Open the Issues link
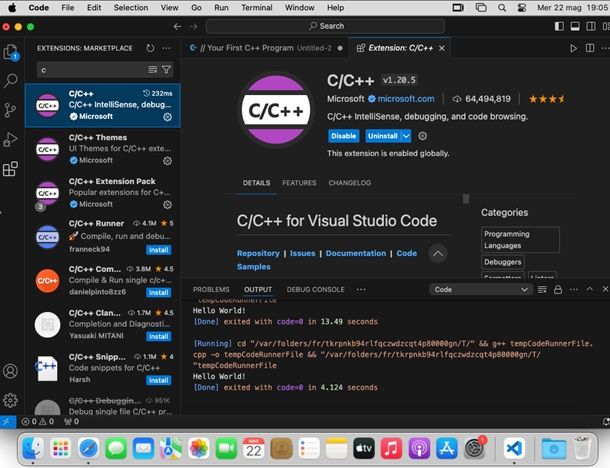This screenshot has width=610, height=468. [x=303, y=253]
